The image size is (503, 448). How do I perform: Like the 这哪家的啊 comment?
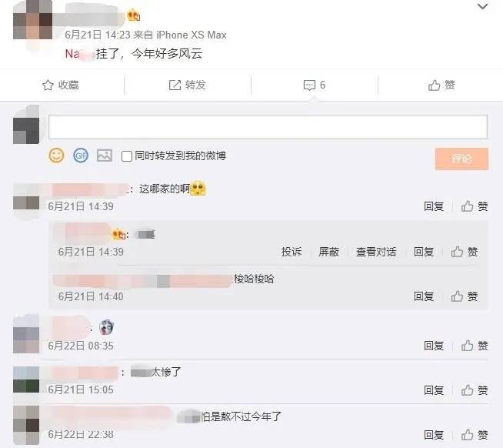point(475,206)
